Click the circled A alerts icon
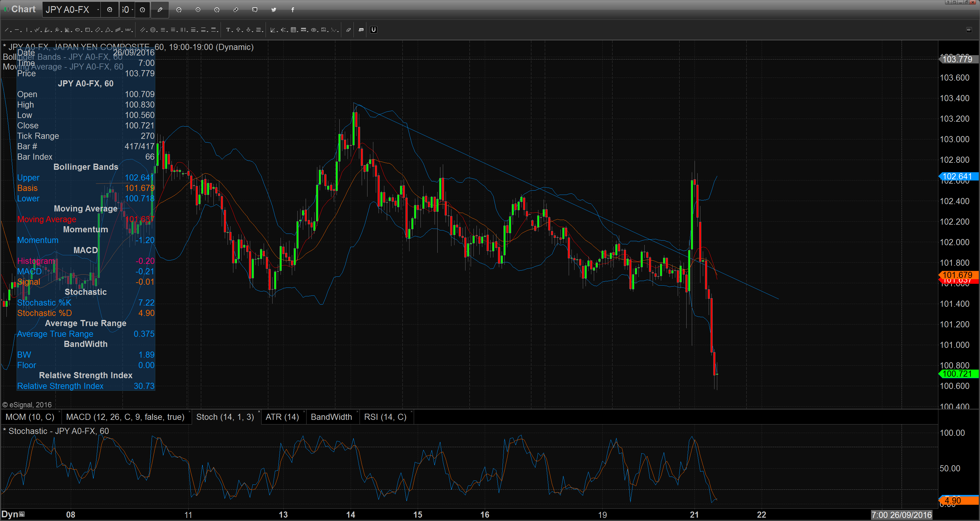Screen dimensions: 980x521 (x=217, y=10)
